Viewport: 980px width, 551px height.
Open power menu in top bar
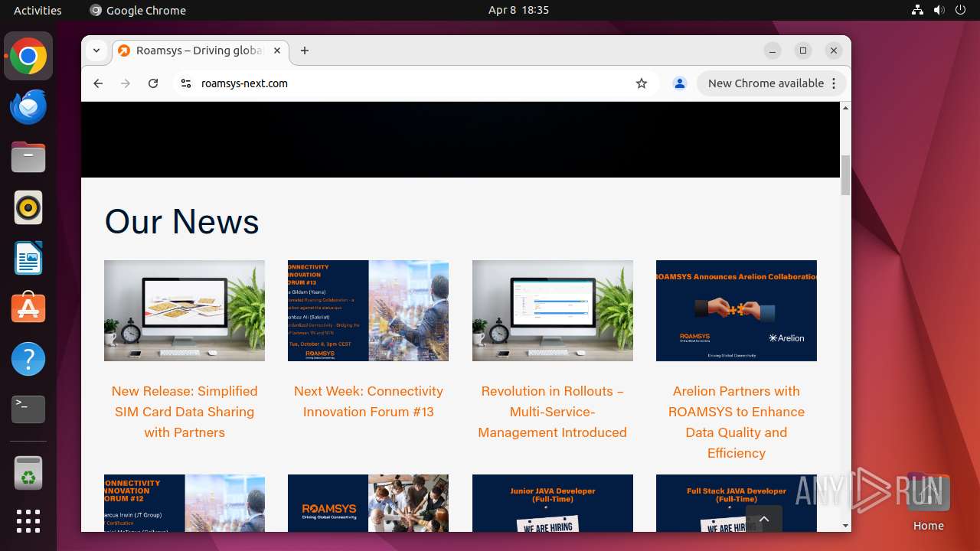(960, 10)
